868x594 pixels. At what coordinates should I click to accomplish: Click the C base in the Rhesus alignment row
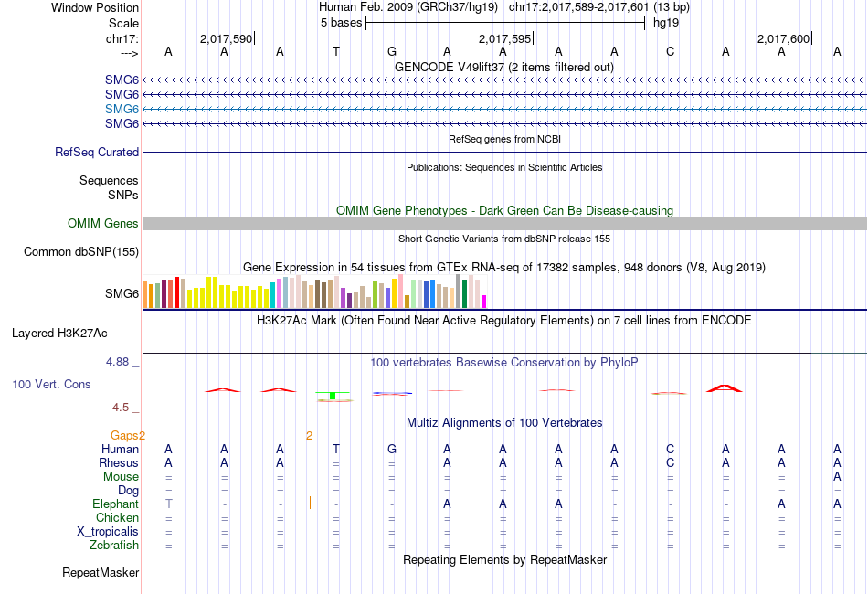671,462
